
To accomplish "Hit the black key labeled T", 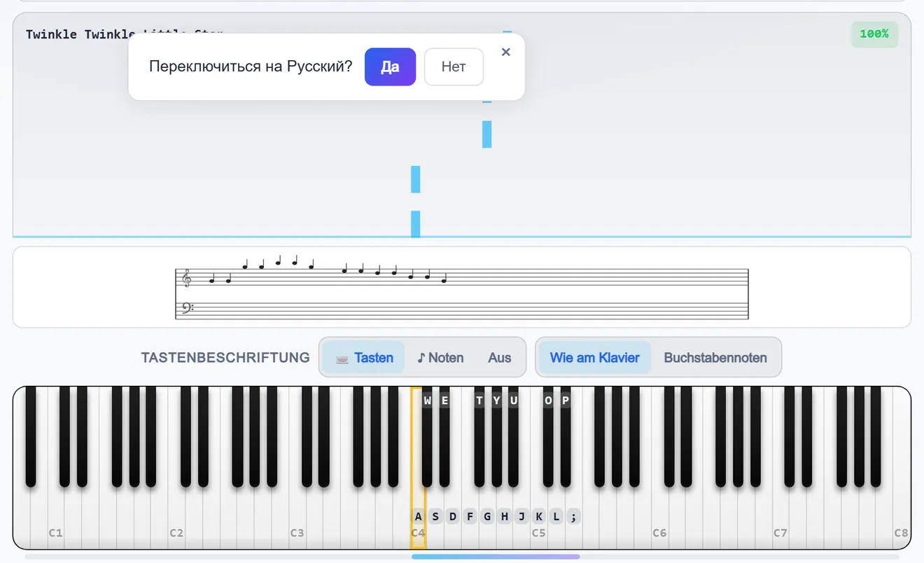I will point(479,438).
